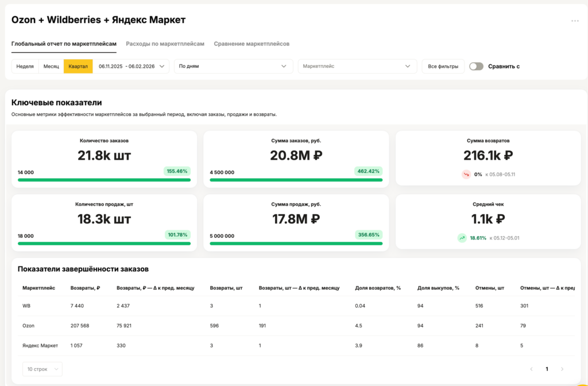Go to next table page arrow
588x386 pixels.
[x=562, y=369]
